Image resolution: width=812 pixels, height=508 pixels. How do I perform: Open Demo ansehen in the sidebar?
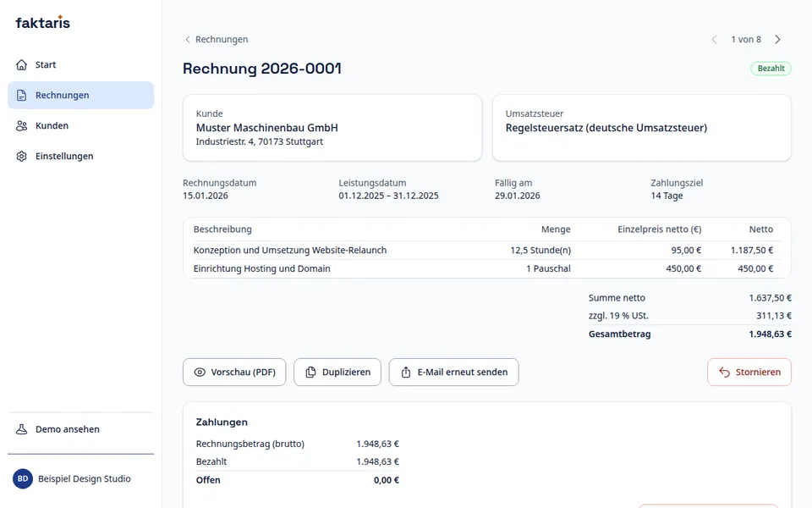coord(81,429)
